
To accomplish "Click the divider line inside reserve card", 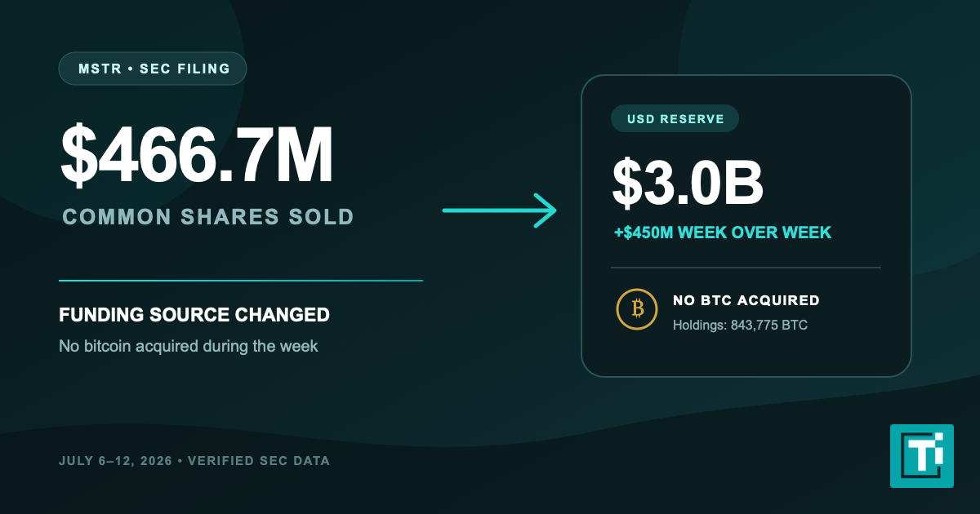I will 746,268.
